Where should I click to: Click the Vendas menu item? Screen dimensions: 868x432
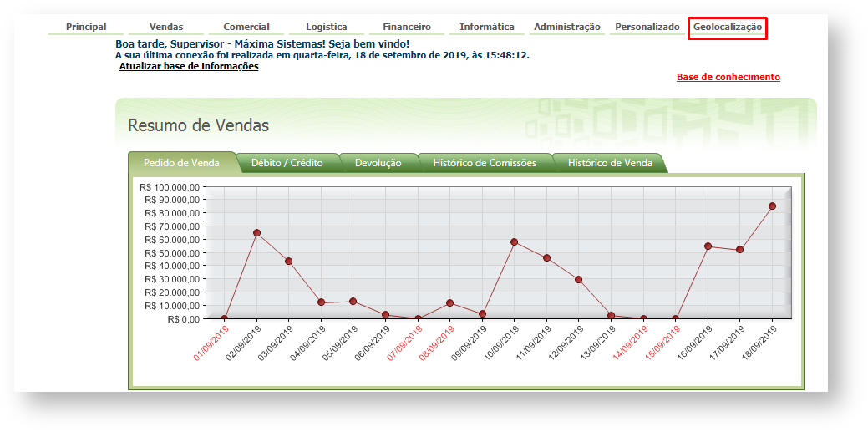tap(166, 28)
